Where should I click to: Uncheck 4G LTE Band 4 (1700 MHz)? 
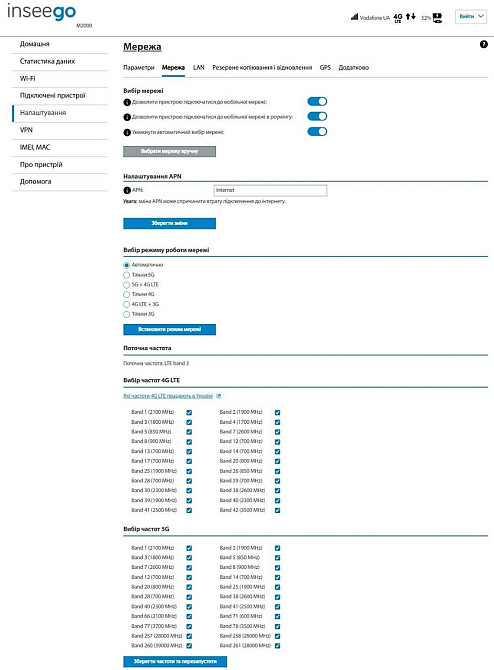click(277, 422)
